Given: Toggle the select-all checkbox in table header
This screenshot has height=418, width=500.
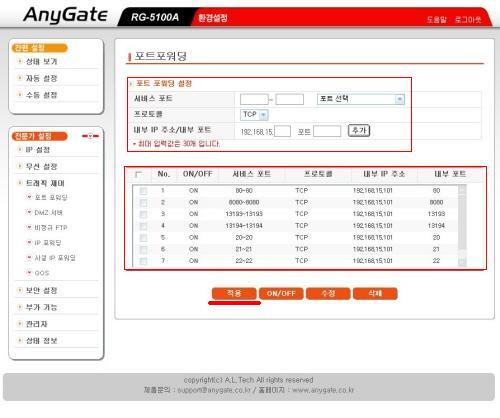Looking at the screenshot, I should (x=138, y=174).
